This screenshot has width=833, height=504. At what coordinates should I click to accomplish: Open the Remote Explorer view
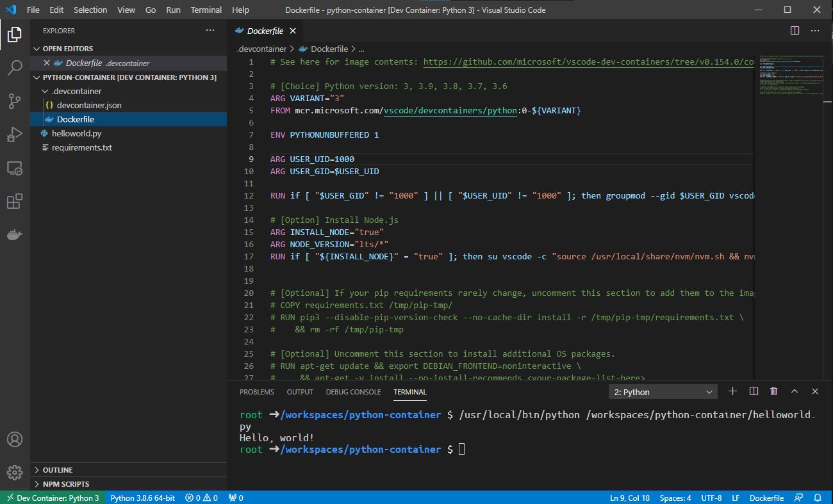(15, 168)
